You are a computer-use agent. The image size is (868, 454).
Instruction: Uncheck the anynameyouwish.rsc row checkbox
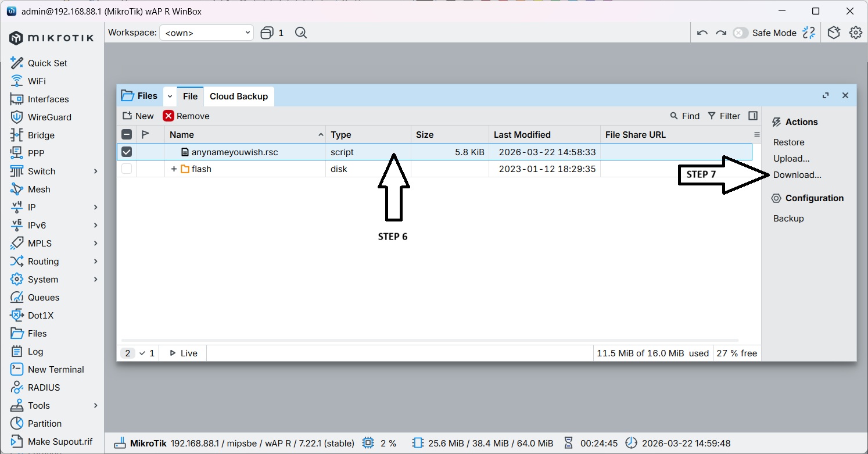pyautogui.click(x=127, y=152)
